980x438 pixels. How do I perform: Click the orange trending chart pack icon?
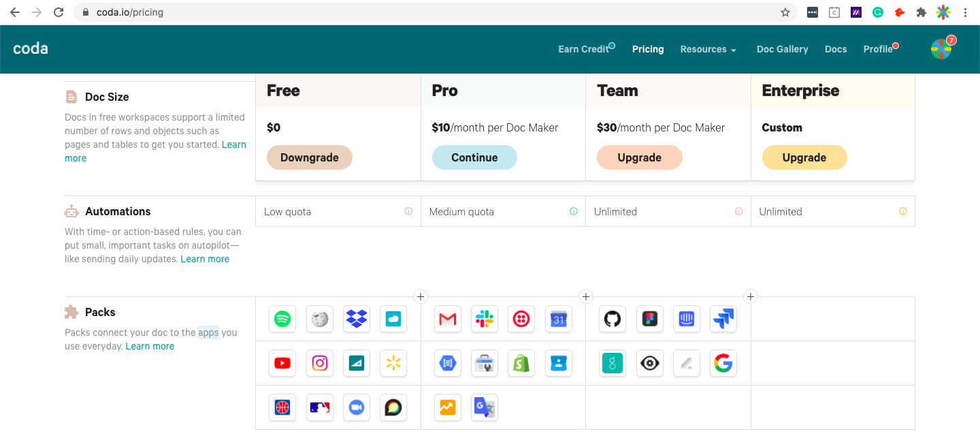tap(448, 407)
